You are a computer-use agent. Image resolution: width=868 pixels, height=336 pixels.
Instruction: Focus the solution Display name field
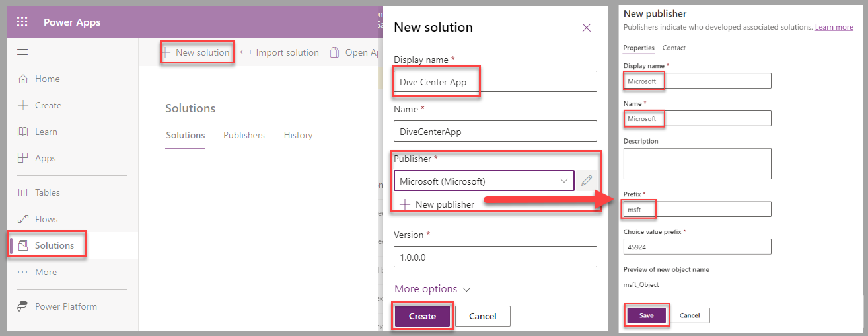point(495,81)
